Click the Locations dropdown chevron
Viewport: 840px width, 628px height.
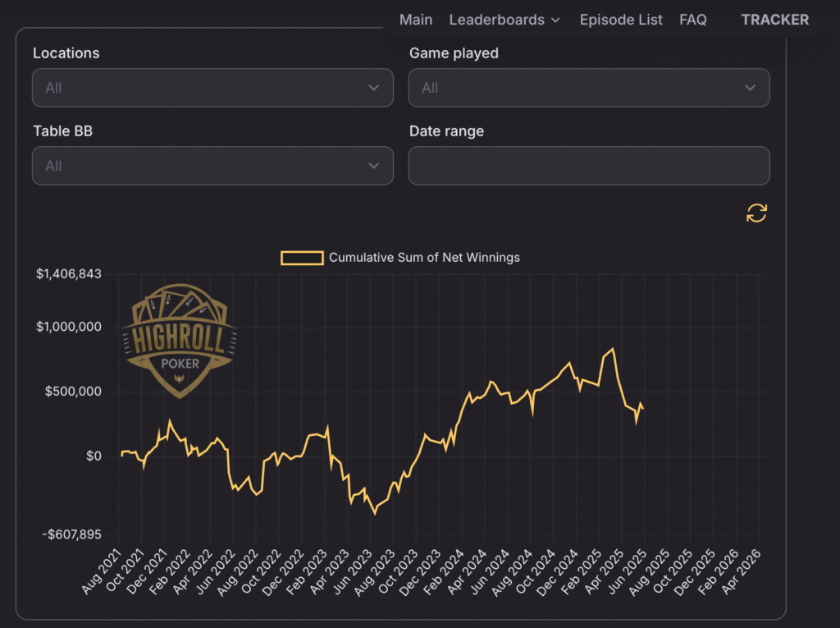pyautogui.click(x=373, y=88)
